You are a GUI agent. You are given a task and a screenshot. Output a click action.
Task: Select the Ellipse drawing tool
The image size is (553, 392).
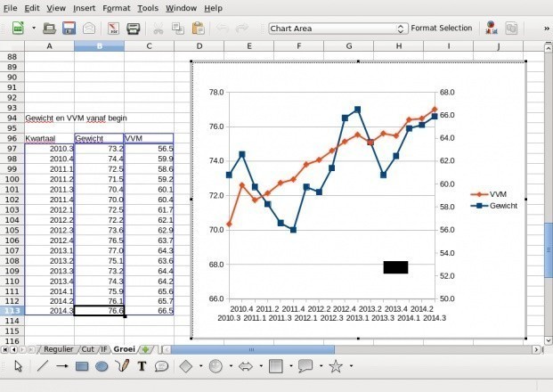pyautogui.click(x=102, y=365)
